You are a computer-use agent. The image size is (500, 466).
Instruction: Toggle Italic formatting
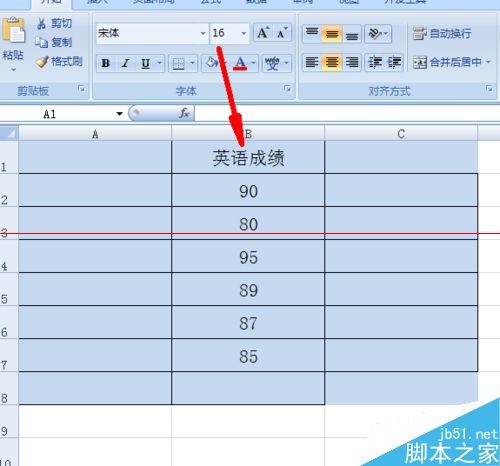click(x=125, y=63)
